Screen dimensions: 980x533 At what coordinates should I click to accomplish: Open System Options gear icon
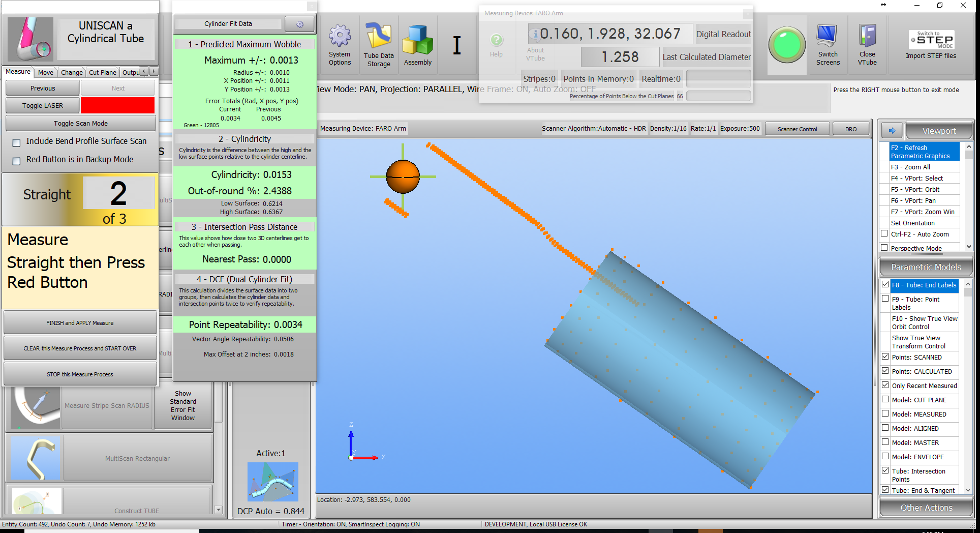pyautogui.click(x=340, y=37)
